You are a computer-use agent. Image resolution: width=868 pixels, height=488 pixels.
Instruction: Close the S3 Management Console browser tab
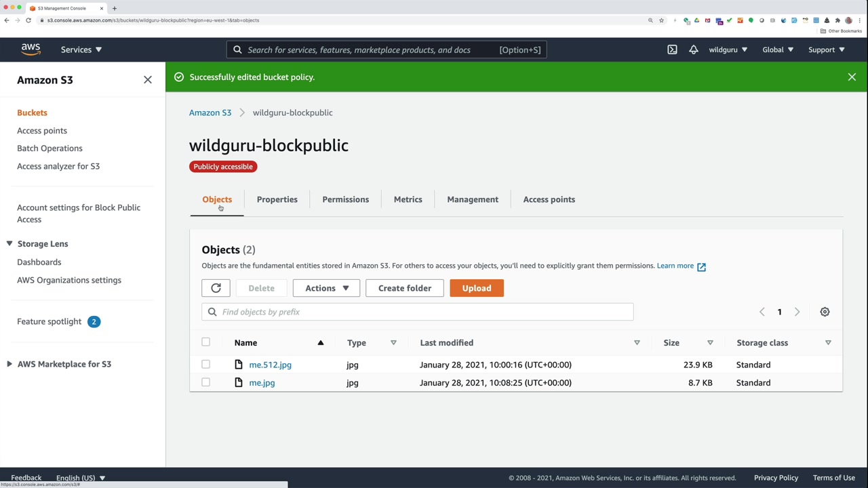(102, 8)
